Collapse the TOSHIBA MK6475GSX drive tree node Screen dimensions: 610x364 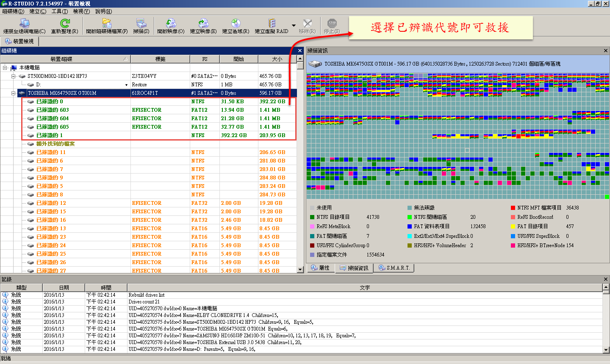pyautogui.click(x=13, y=93)
